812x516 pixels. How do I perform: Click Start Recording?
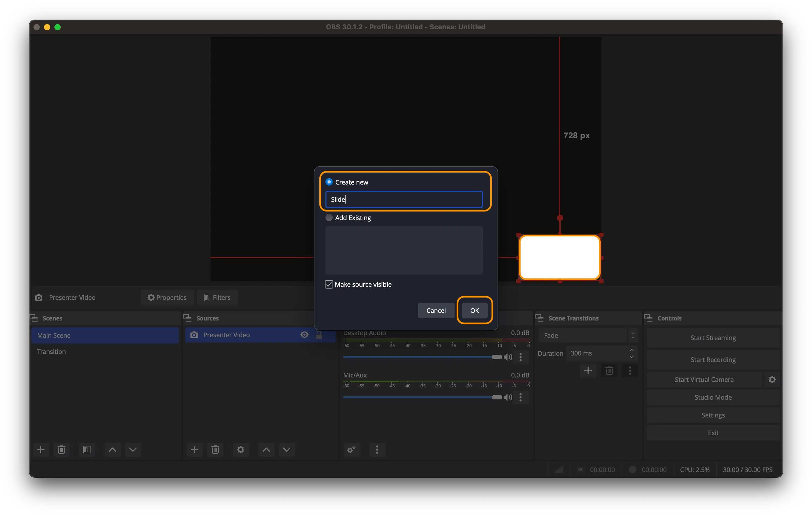pos(713,360)
